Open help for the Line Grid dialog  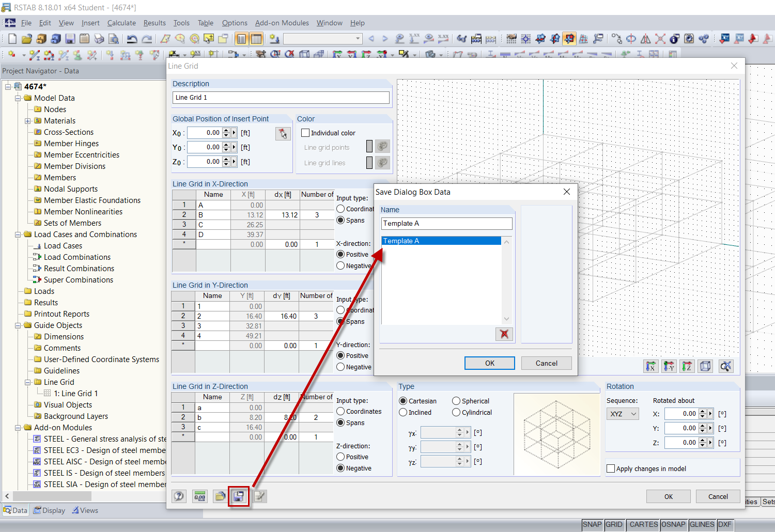coord(179,496)
